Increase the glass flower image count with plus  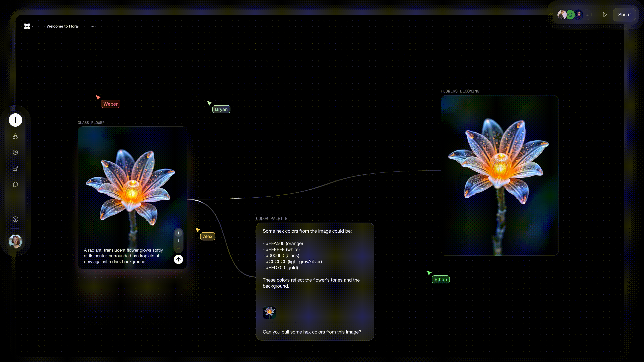click(178, 233)
